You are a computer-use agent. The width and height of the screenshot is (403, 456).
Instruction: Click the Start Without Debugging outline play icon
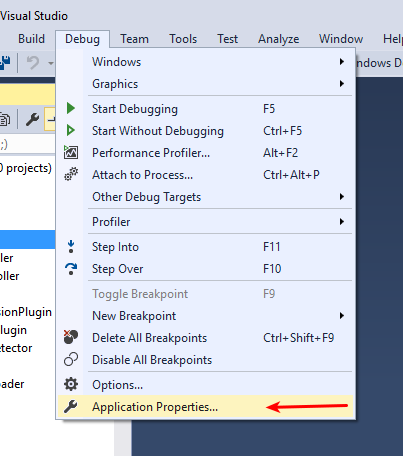[x=71, y=130]
